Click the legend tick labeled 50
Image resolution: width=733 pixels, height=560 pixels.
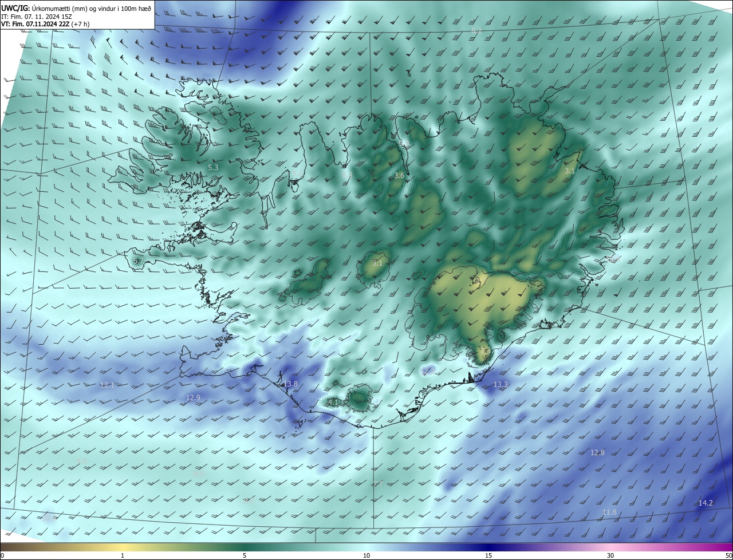[x=728, y=555]
